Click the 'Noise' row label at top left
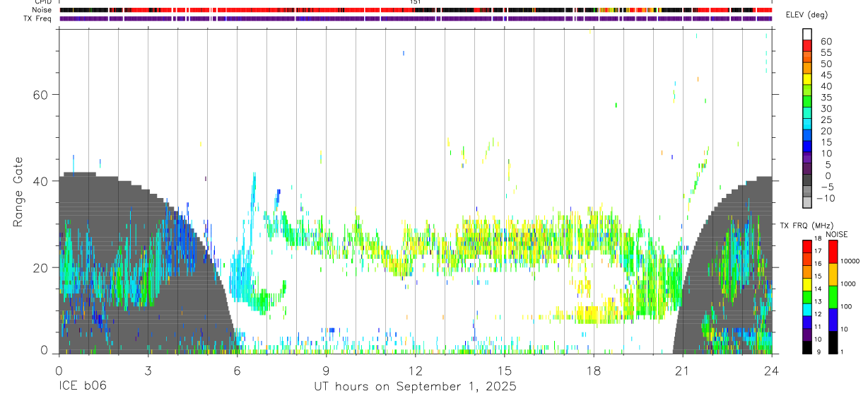The image size is (868, 401). point(41,10)
